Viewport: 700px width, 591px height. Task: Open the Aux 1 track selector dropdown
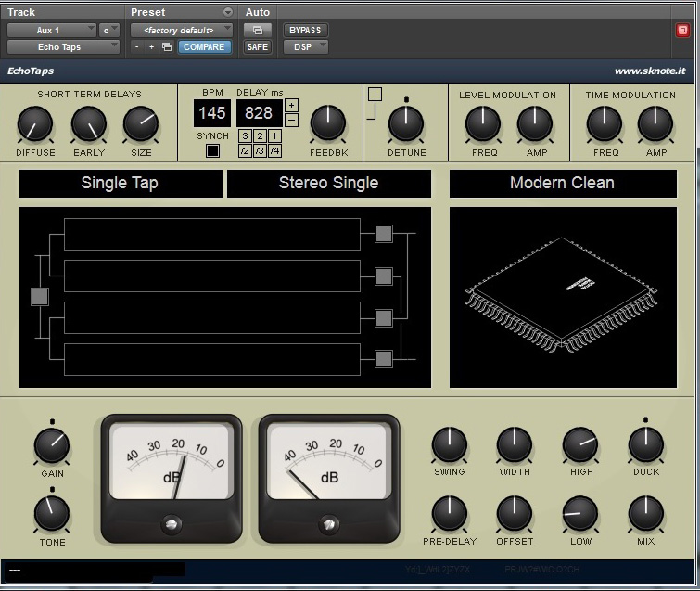pyautogui.click(x=52, y=30)
